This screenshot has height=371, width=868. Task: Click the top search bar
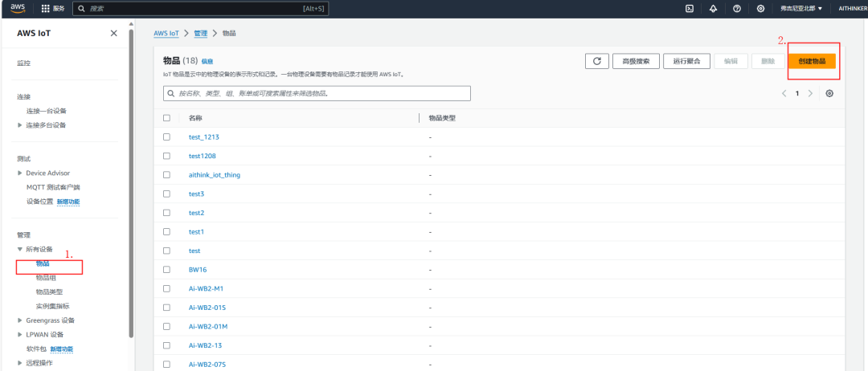[x=201, y=9]
